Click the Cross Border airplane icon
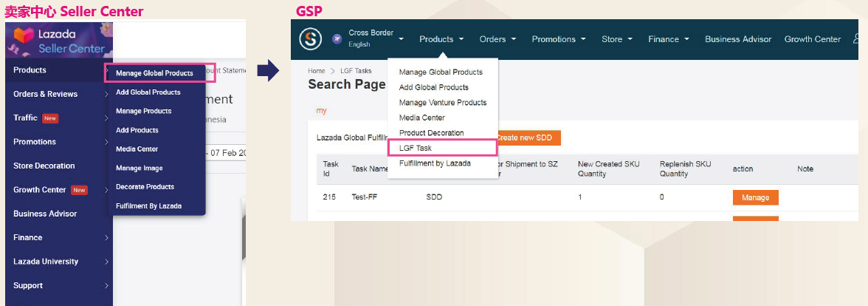 337,38
